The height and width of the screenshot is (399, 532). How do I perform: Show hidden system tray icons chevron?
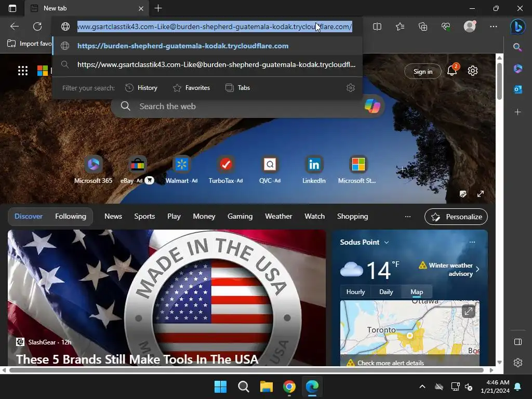pos(422,387)
